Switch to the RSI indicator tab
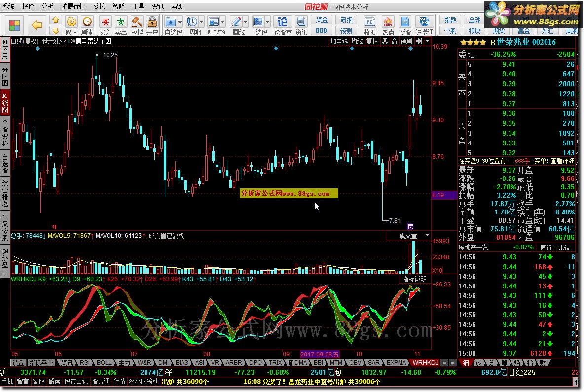 click(85, 362)
